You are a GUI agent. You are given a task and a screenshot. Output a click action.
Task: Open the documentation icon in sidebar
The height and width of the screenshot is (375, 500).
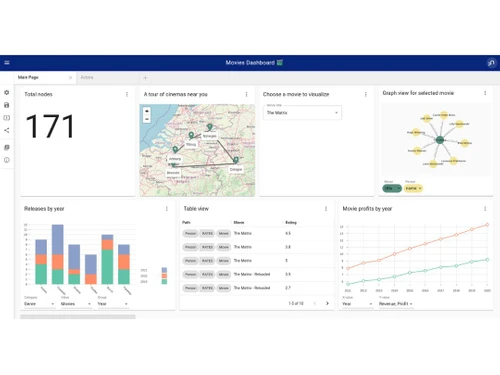click(x=7, y=147)
